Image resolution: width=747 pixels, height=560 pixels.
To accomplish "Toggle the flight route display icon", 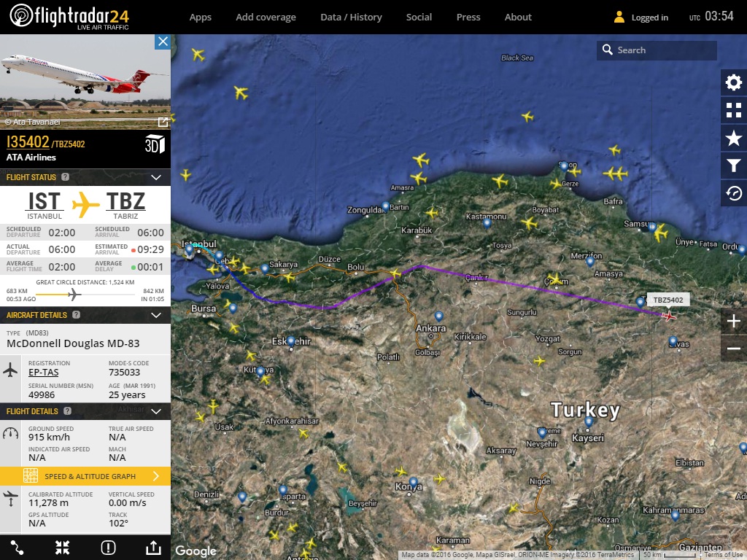I will coord(18,548).
